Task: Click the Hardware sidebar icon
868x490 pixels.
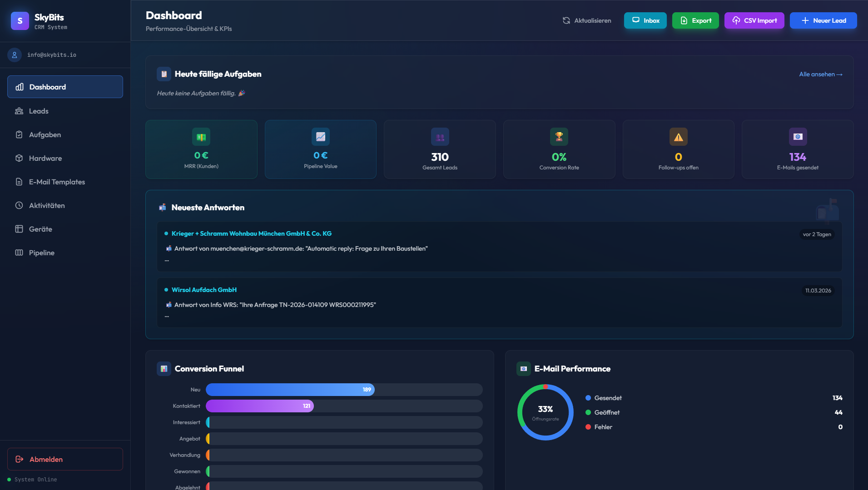Action: (19, 158)
